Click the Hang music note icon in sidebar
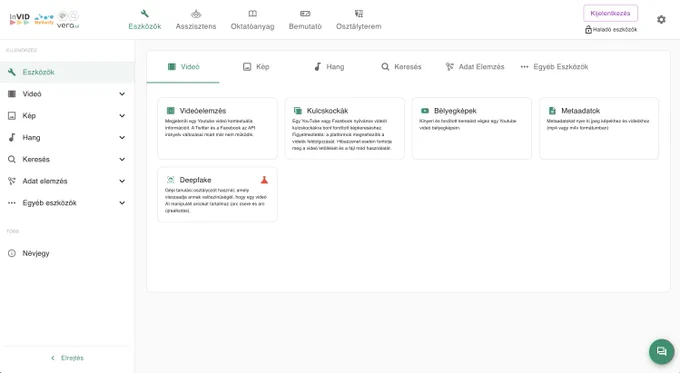 pos(12,137)
